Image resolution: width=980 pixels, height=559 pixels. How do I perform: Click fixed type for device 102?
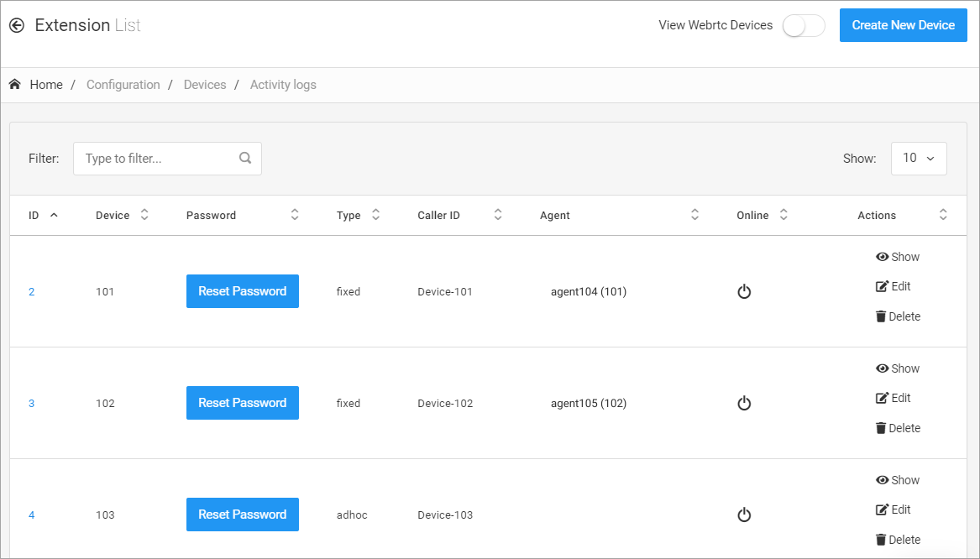point(349,404)
